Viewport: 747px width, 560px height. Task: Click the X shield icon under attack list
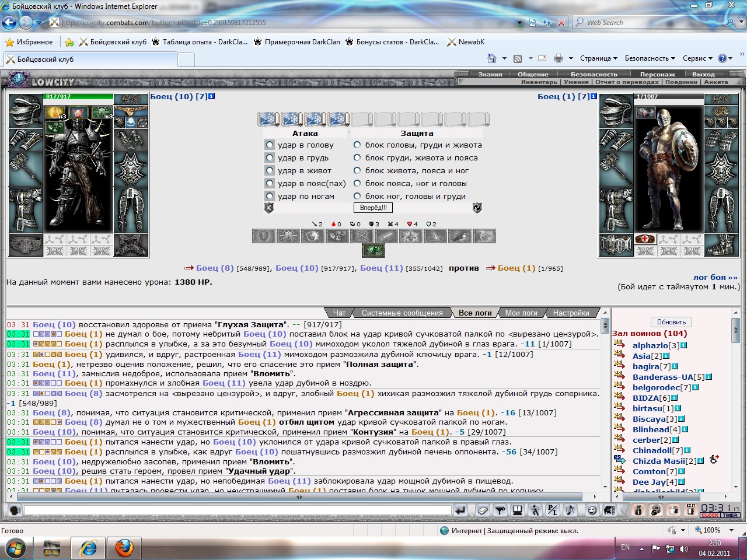[269, 208]
